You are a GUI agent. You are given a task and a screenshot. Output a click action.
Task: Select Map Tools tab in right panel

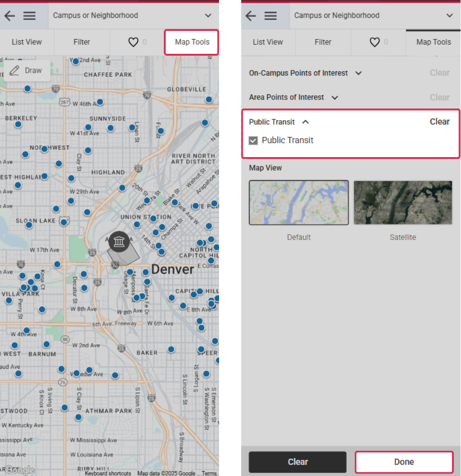pyautogui.click(x=433, y=42)
